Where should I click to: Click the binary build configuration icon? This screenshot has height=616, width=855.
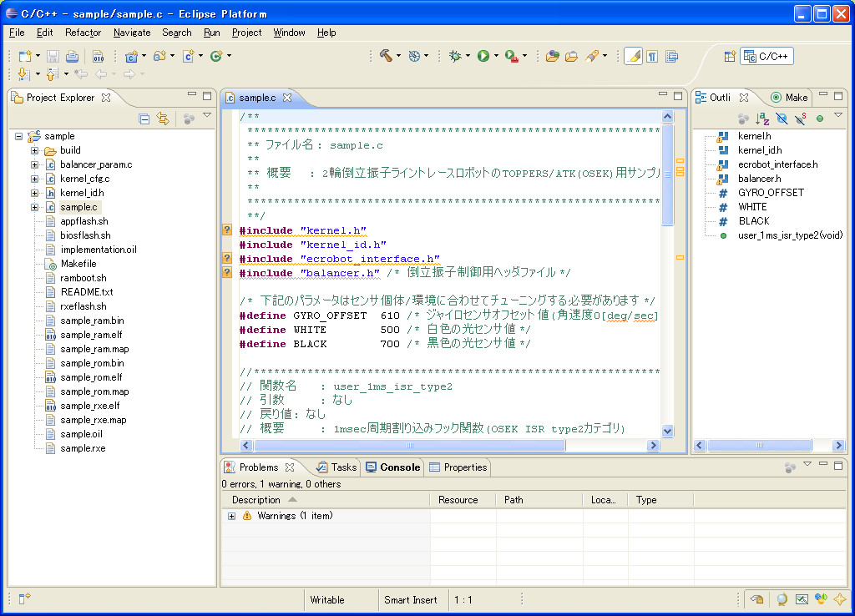pyautogui.click(x=99, y=56)
